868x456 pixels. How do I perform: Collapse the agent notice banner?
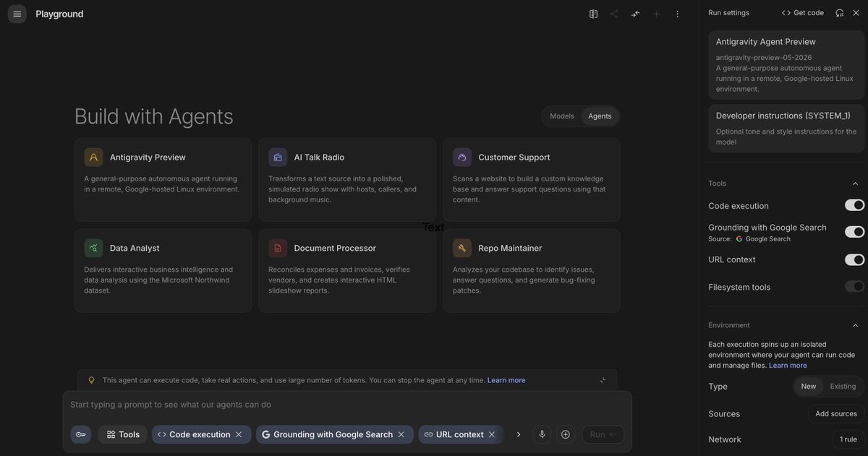603,380
